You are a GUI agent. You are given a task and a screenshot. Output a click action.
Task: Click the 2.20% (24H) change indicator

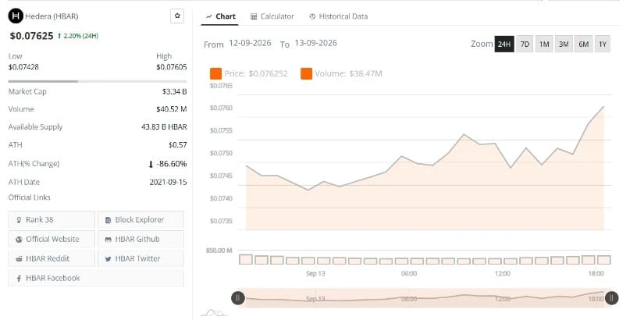tap(78, 36)
